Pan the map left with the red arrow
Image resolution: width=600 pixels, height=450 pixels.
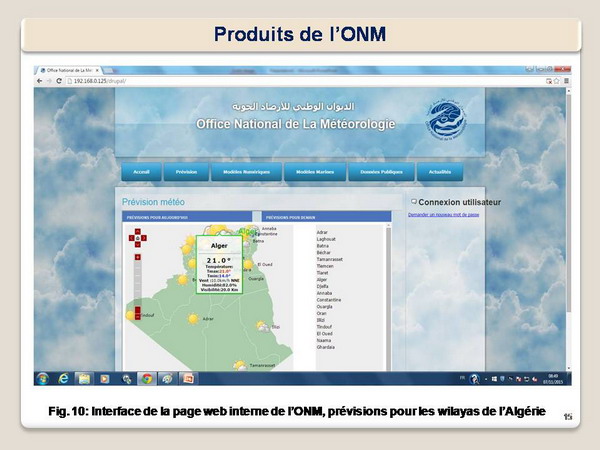[132, 238]
